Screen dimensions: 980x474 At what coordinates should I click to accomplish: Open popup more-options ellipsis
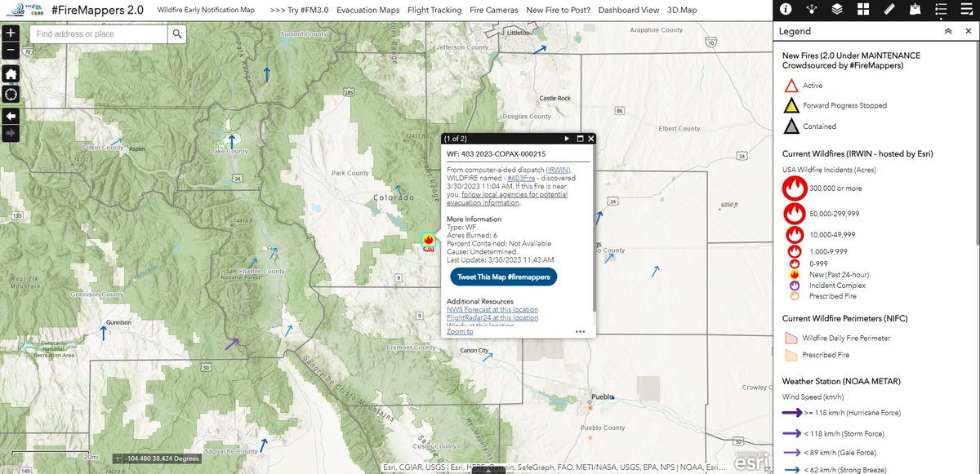click(580, 331)
